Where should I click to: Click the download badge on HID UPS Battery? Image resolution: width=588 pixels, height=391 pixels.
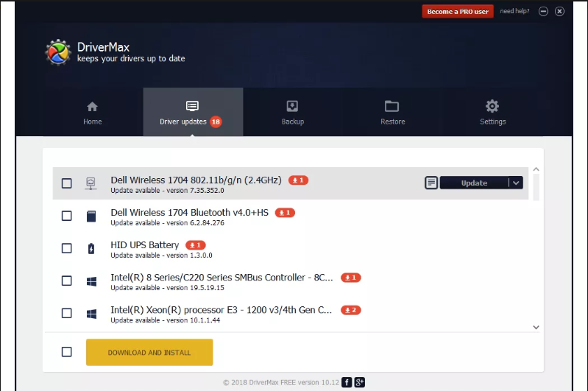click(x=196, y=245)
